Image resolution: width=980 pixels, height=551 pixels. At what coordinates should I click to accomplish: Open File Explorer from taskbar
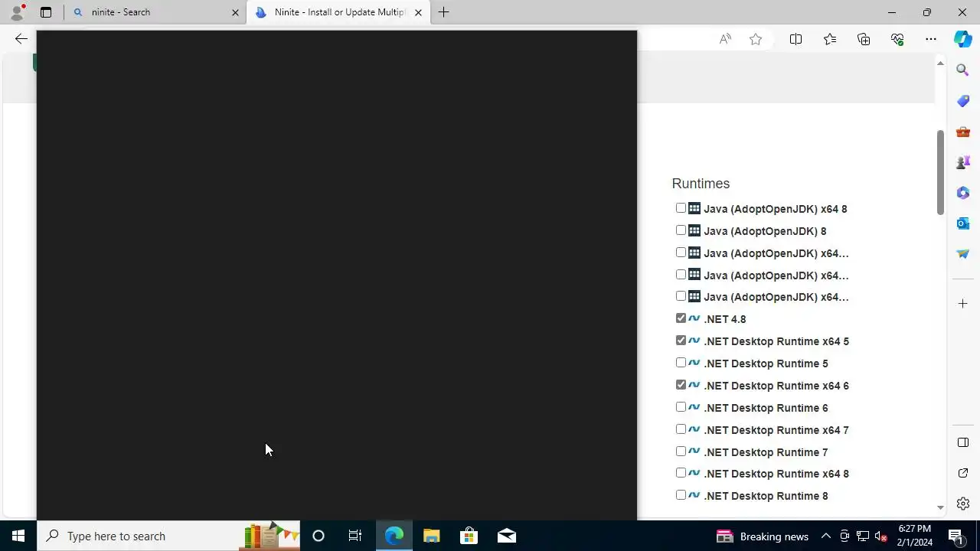(x=431, y=536)
